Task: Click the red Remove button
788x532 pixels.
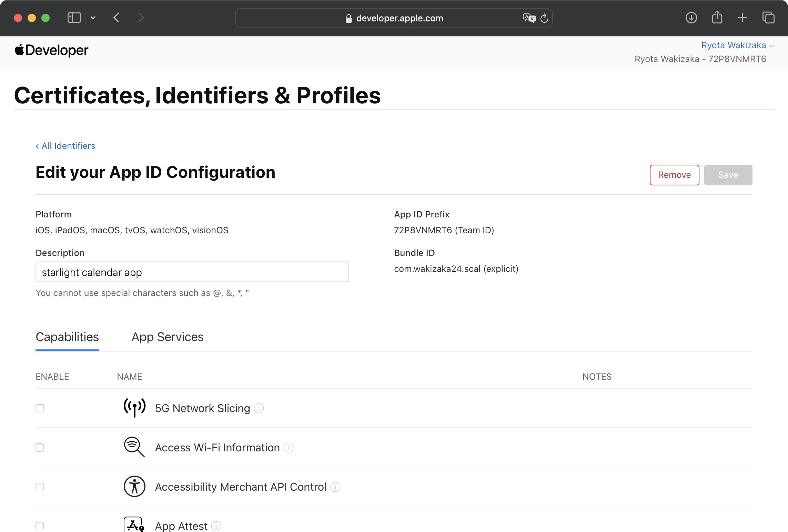Action: [674, 175]
